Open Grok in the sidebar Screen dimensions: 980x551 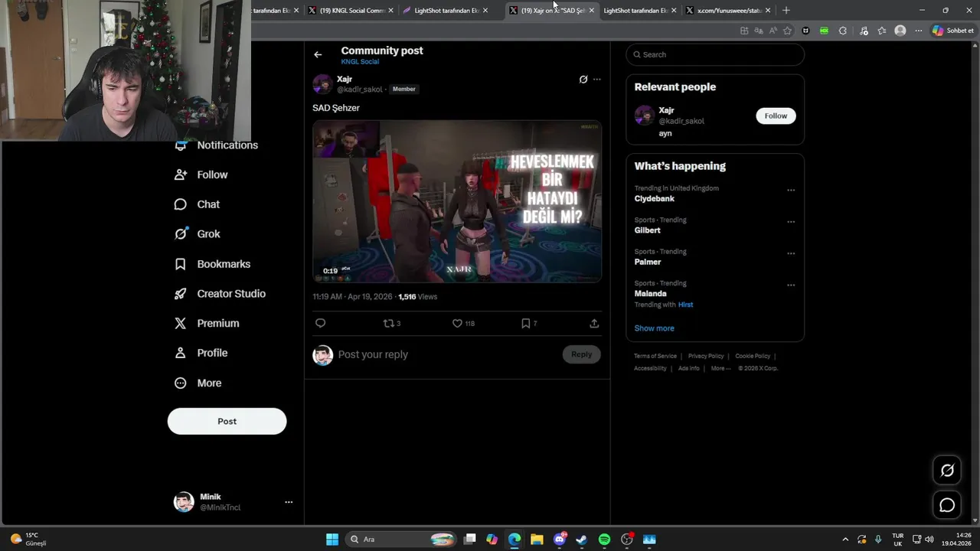point(198,234)
